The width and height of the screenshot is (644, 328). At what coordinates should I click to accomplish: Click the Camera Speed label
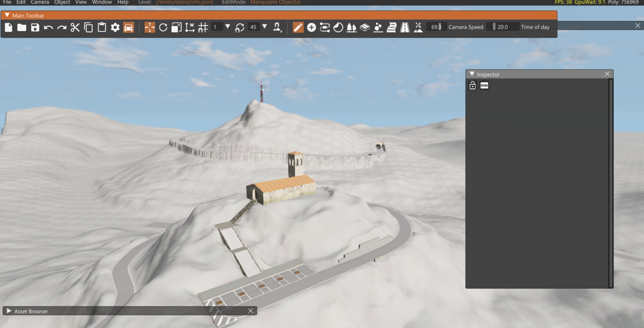(x=466, y=27)
